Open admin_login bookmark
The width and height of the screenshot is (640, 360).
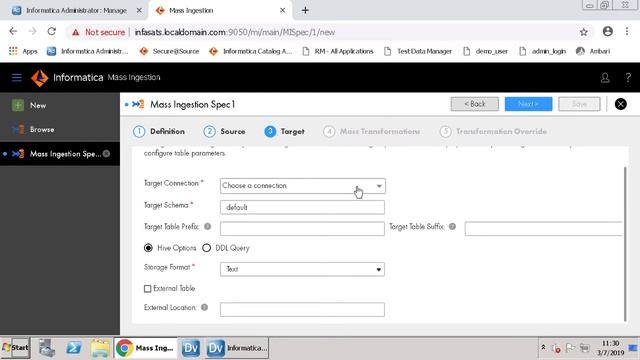(x=542, y=51)
